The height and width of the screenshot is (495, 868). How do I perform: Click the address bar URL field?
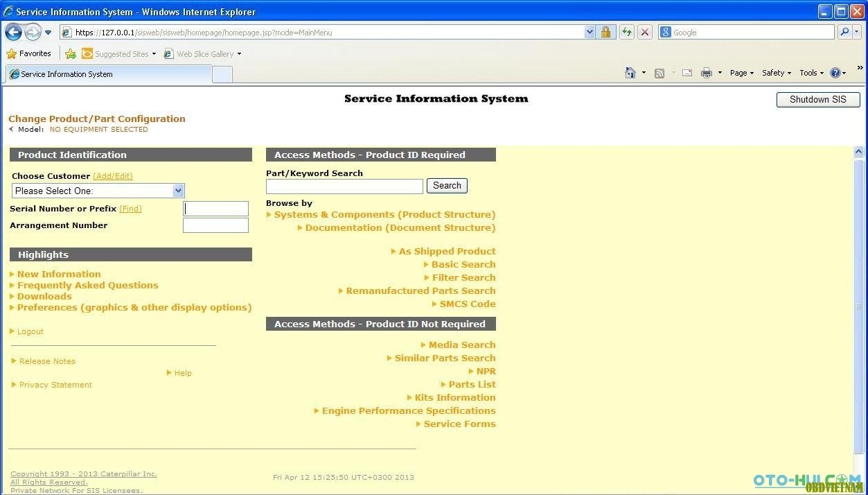click(322, 33)
